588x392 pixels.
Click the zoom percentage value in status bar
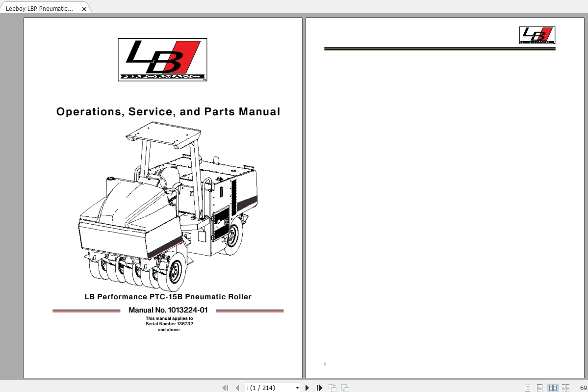(x=584, y=388)
